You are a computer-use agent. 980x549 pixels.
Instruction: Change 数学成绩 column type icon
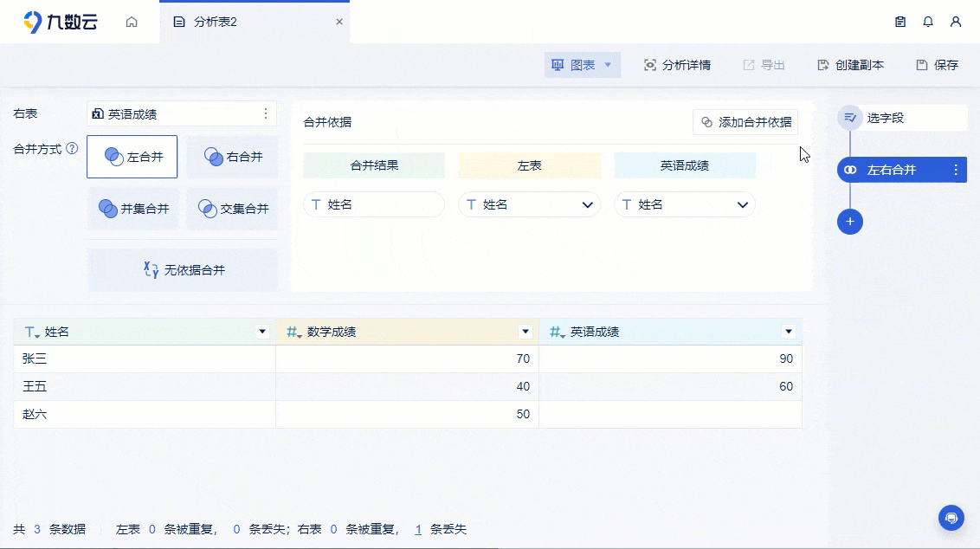pyautogui.click(x=294, y=332)
